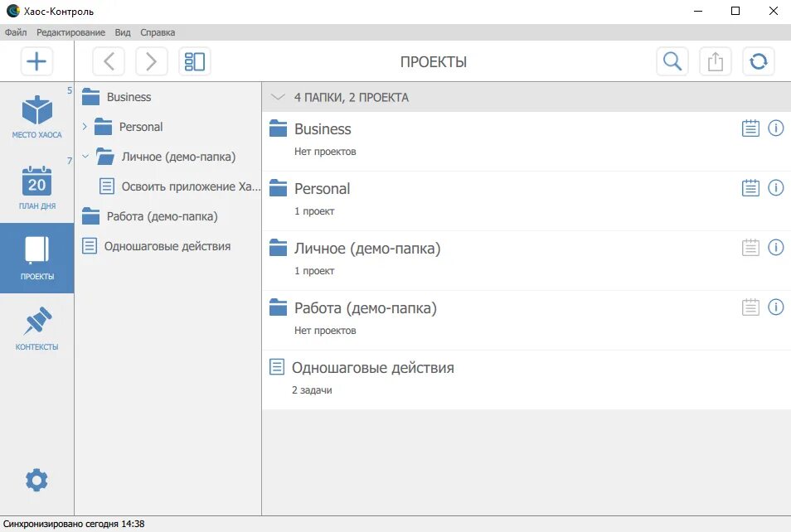Click the sync refresh icon

758,61
